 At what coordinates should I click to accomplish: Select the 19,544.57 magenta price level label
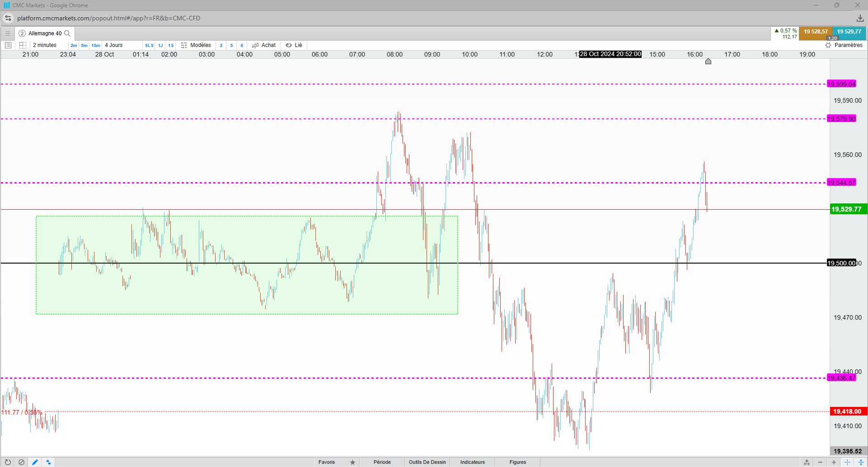pyautogui.click(x=841, y=183)
